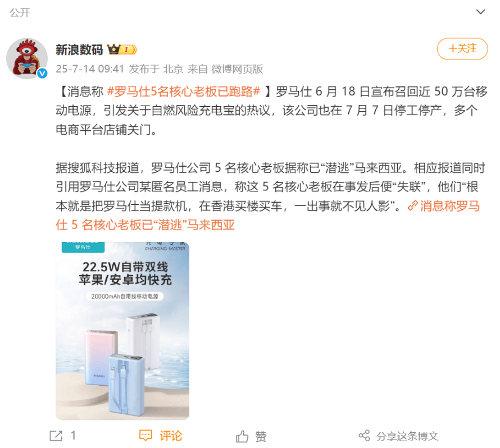Image resolution: width=500 pixels, height=448 pixels.
Task: Open the 新浪数码 profile avatar
Action: (x=27, y=58)
